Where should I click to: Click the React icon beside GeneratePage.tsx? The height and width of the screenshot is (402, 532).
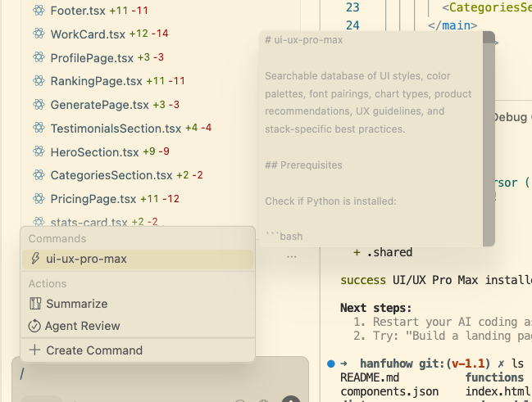coord(39,105)
